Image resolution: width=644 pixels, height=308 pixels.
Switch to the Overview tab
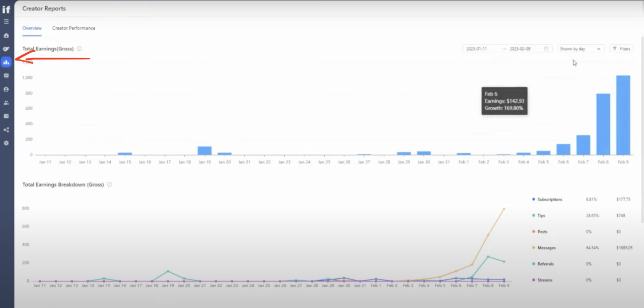click(x=32, y=28)
